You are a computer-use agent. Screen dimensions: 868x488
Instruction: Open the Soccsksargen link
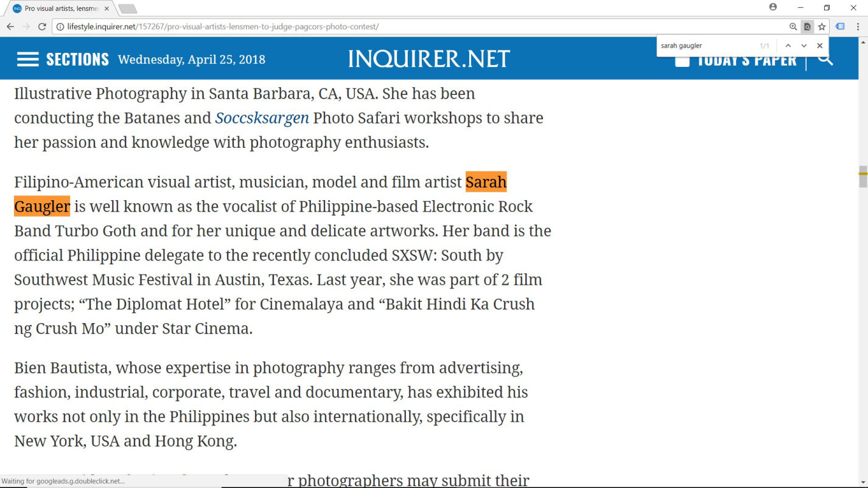262,117
